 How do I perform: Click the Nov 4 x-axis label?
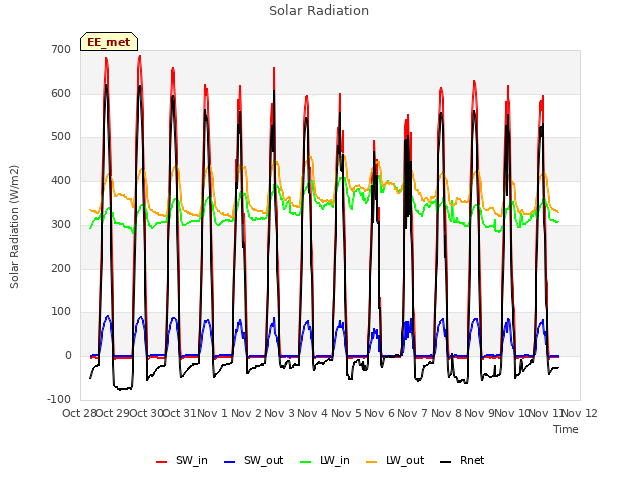[x=313, y=413]
